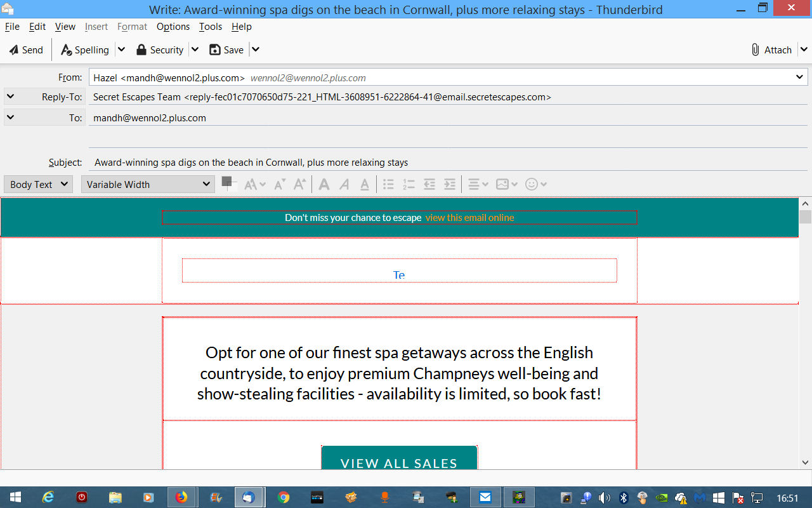Open File Explorer from the taskbar
This screenshot has width=812, height=508.
click(x=115, y=497)
